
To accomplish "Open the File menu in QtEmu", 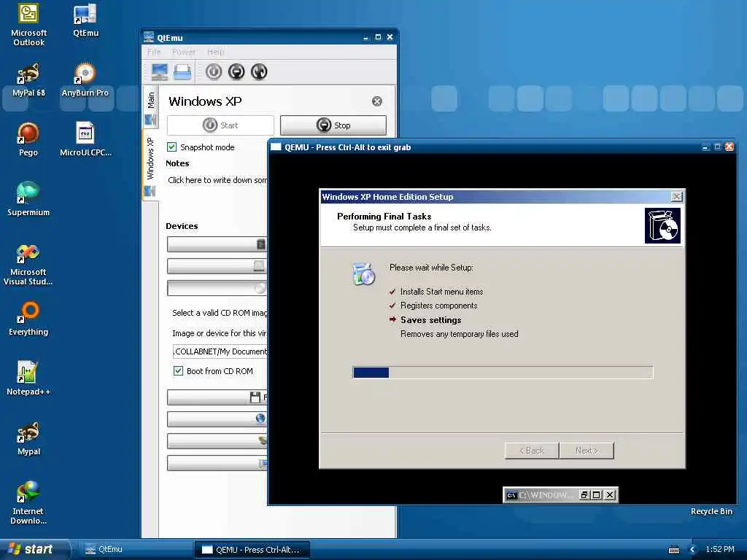I will (154, 52).
